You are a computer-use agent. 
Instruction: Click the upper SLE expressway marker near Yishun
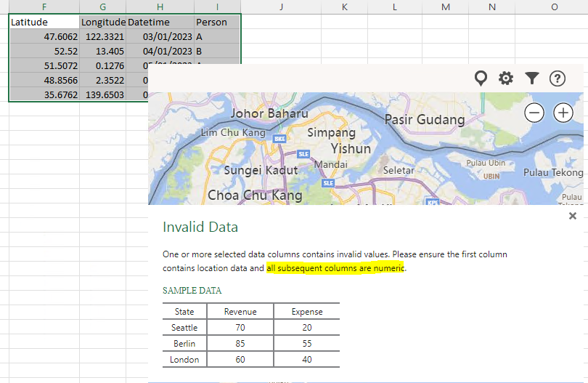click(303, 154)
